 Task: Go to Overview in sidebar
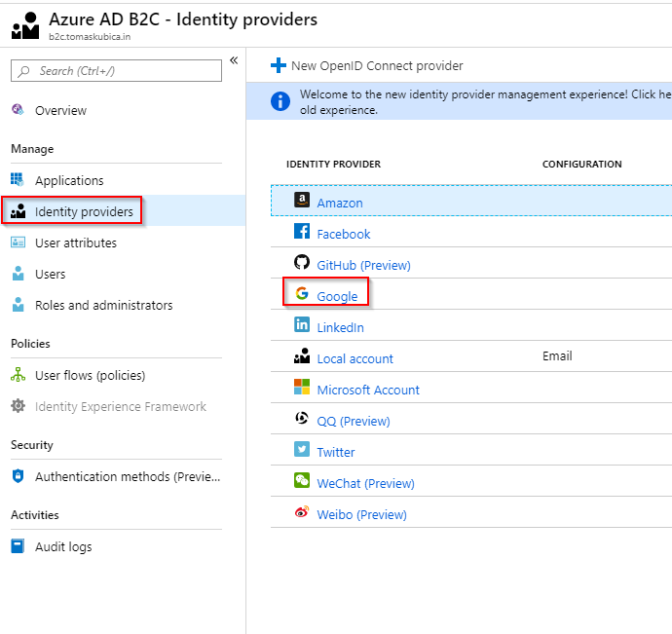[x=60, y=111]
